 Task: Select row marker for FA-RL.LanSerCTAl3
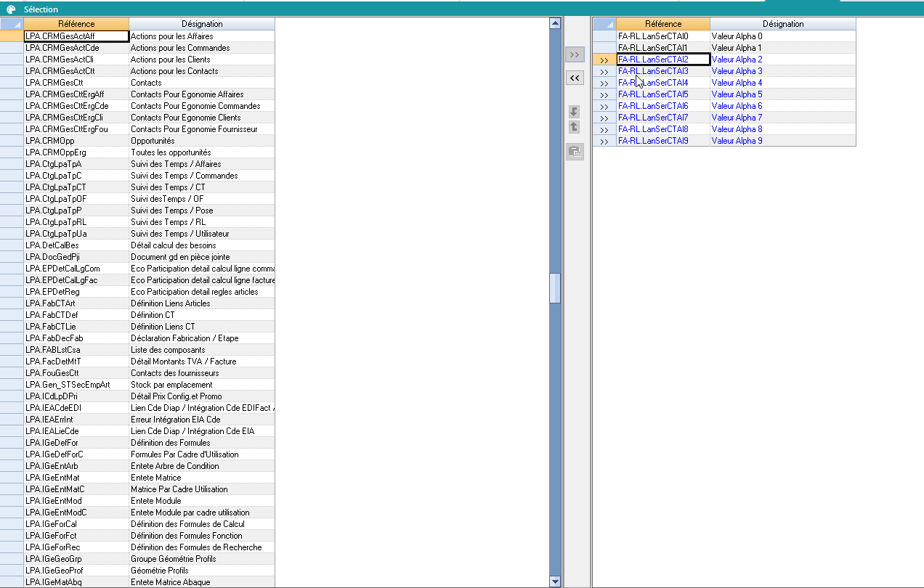click(x=604, y=71)
